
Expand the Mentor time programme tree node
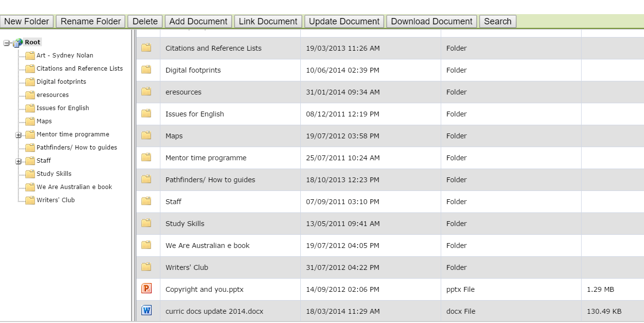coord(19,135)
